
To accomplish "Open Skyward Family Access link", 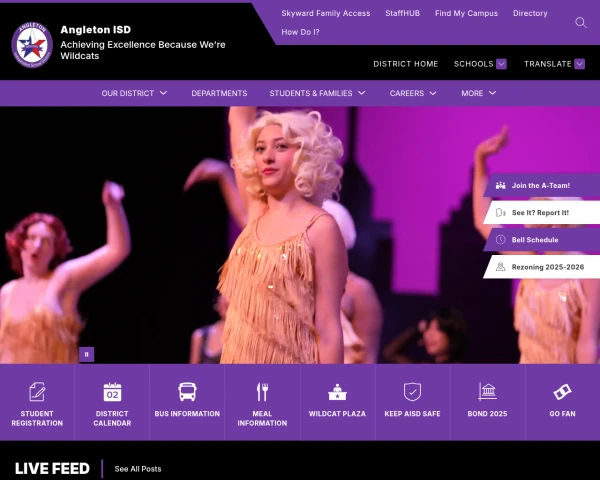I will tap(326, 13).
